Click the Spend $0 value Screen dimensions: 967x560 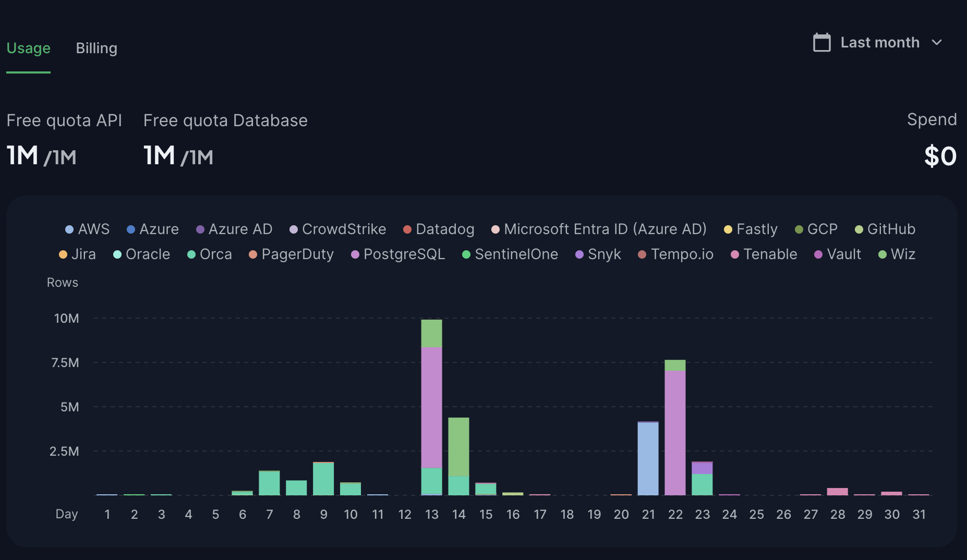(x=940, y=156)
